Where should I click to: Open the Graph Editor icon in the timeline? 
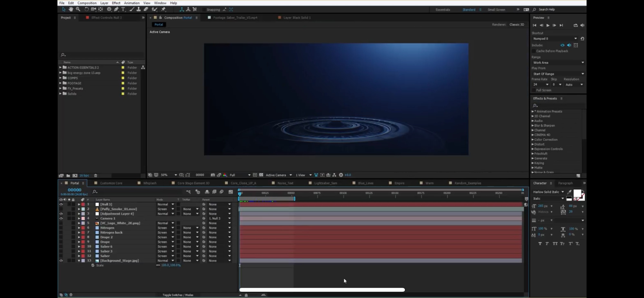[231, 192]
